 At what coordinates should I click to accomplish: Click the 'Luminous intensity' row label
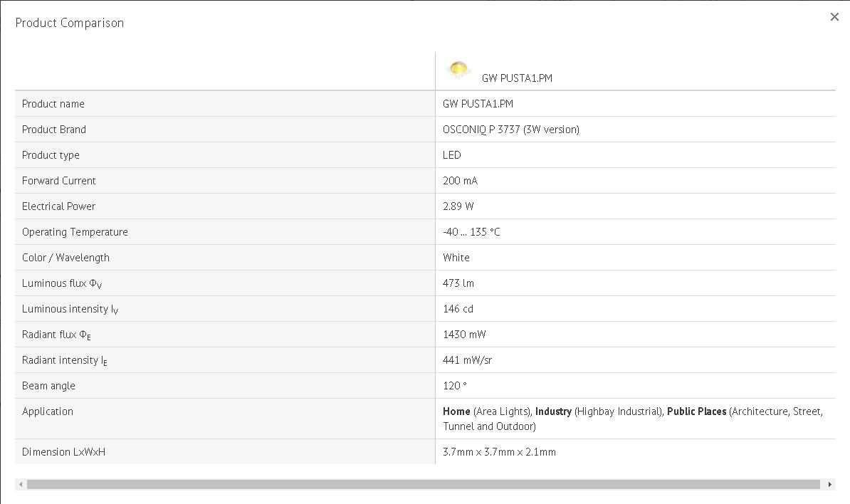70,309
